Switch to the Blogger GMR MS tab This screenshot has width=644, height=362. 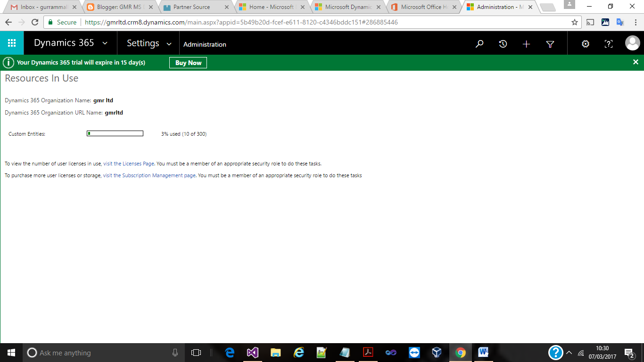pyautogui.click(x=119, y=7)
